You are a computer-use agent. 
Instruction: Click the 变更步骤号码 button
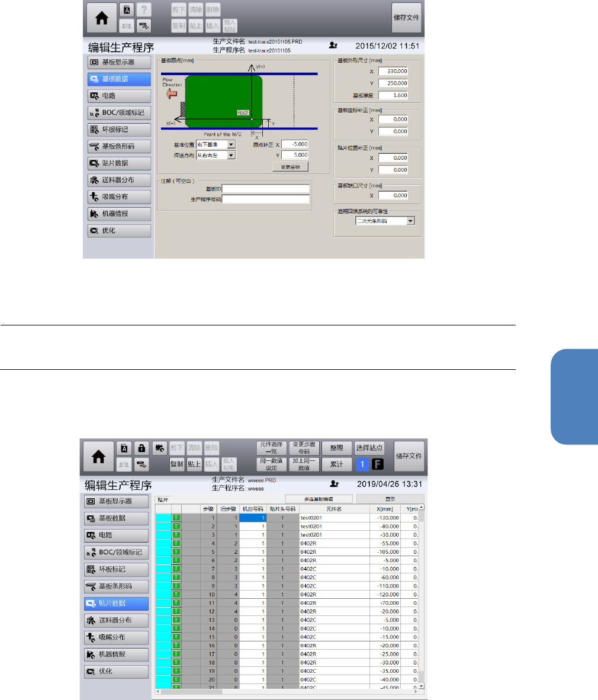(x=304, y=448)
